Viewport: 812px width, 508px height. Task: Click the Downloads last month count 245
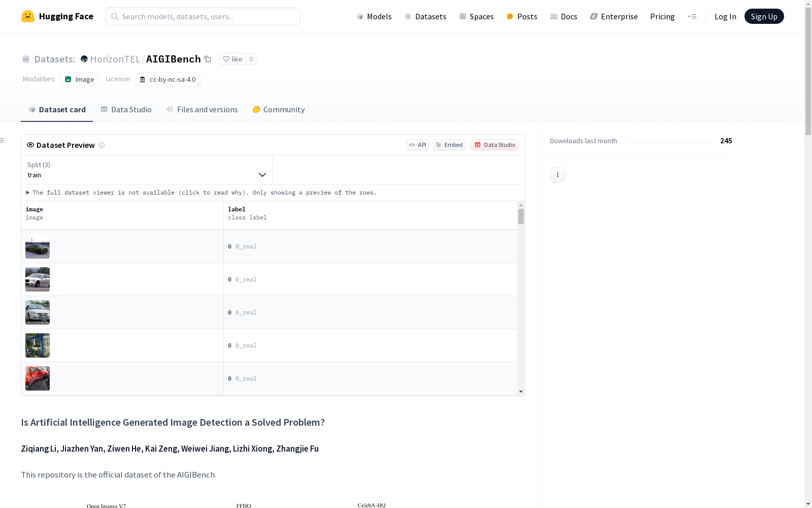726,141
